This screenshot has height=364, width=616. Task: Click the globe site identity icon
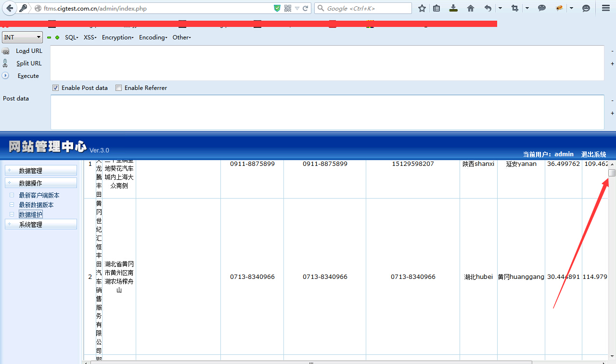[x=38, y=9]
